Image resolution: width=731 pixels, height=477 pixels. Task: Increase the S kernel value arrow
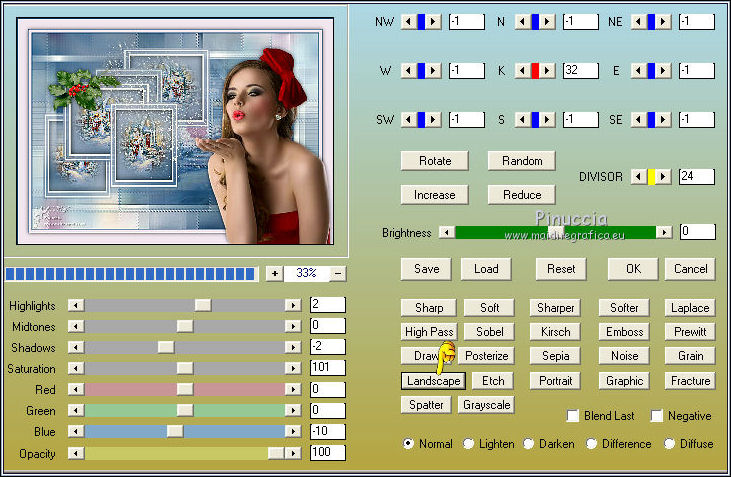547,120
